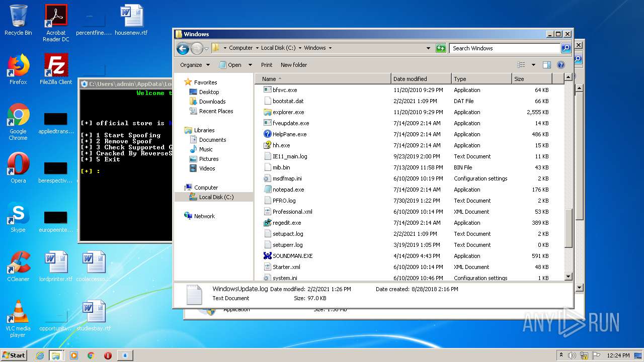
Task: Select setupact.log file row
Action: point(408,234)
